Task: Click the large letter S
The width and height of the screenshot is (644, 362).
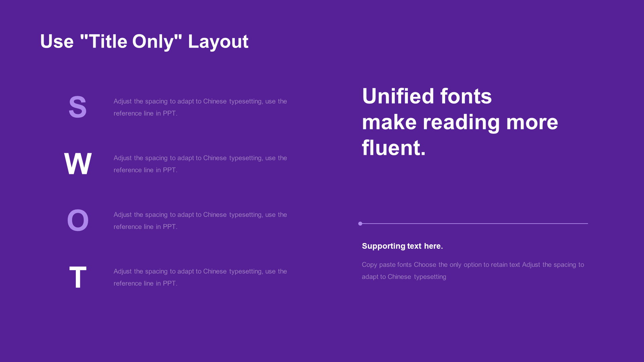Action: pyautogui.click(x=77, y=107)
